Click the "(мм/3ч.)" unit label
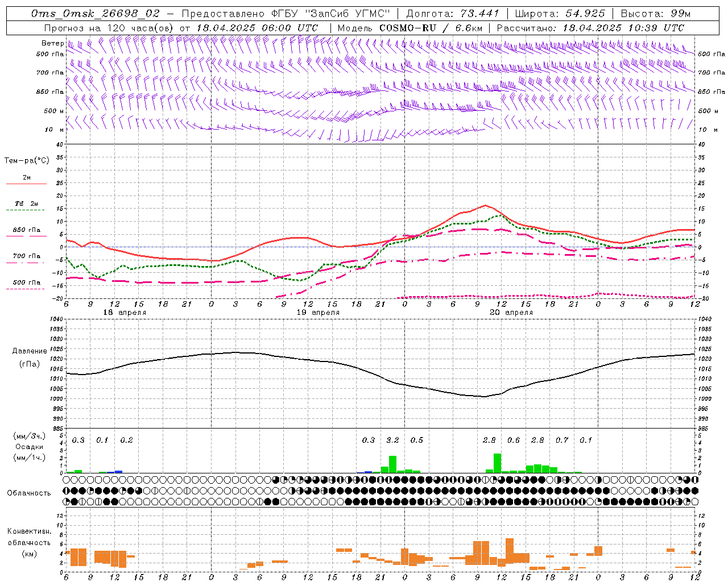 [30, 436]
